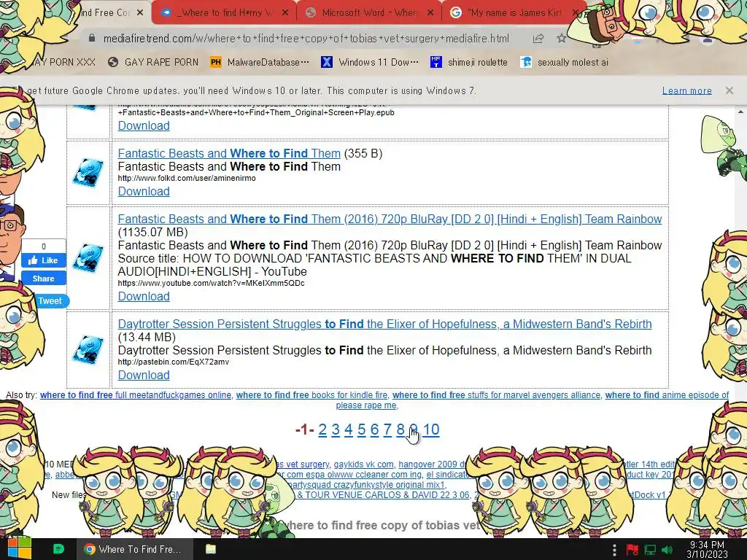Open the Windows Start menu

click(x=19, y=549)
